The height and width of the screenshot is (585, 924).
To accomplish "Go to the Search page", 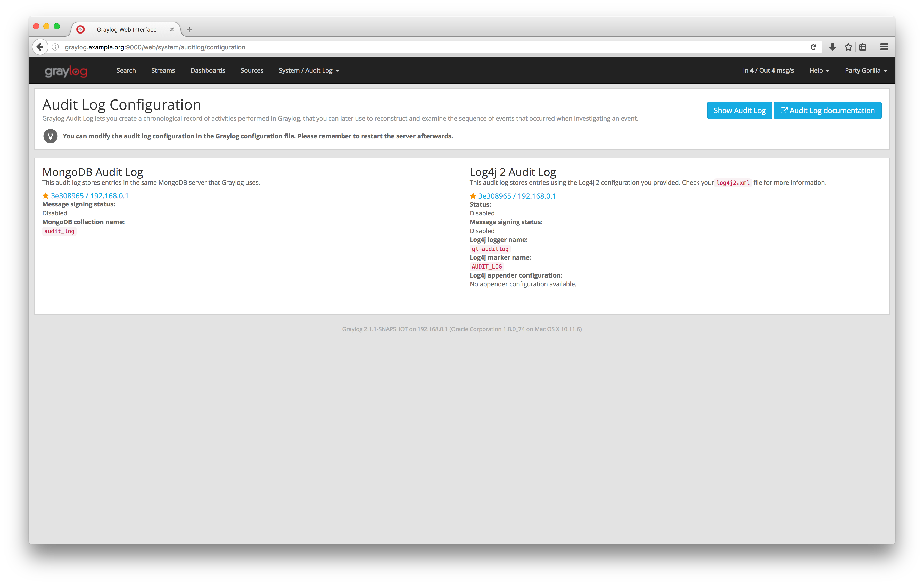I will (x=126, y=71).
